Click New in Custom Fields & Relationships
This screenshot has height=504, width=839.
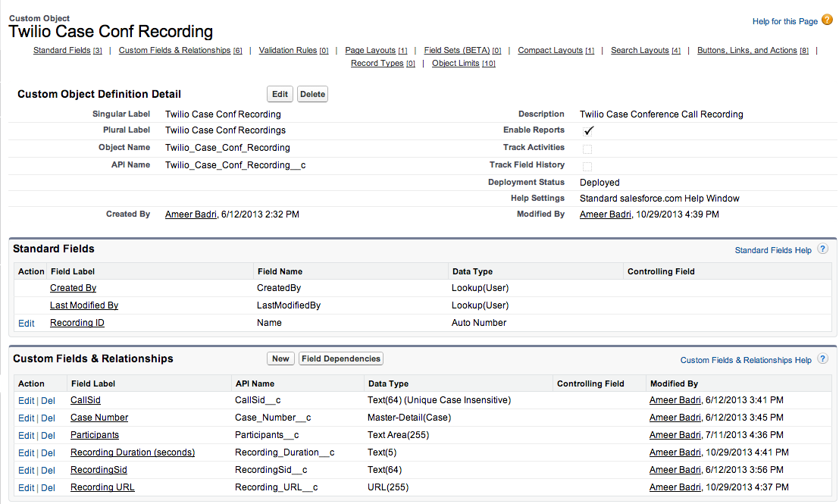280,358
